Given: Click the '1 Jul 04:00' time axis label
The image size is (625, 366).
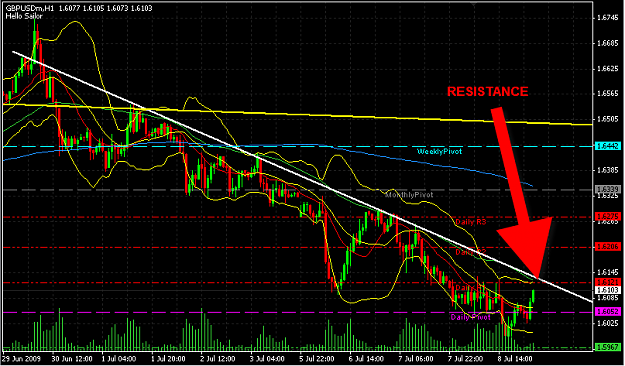Looking at the screenshot, I should (120, 359).
